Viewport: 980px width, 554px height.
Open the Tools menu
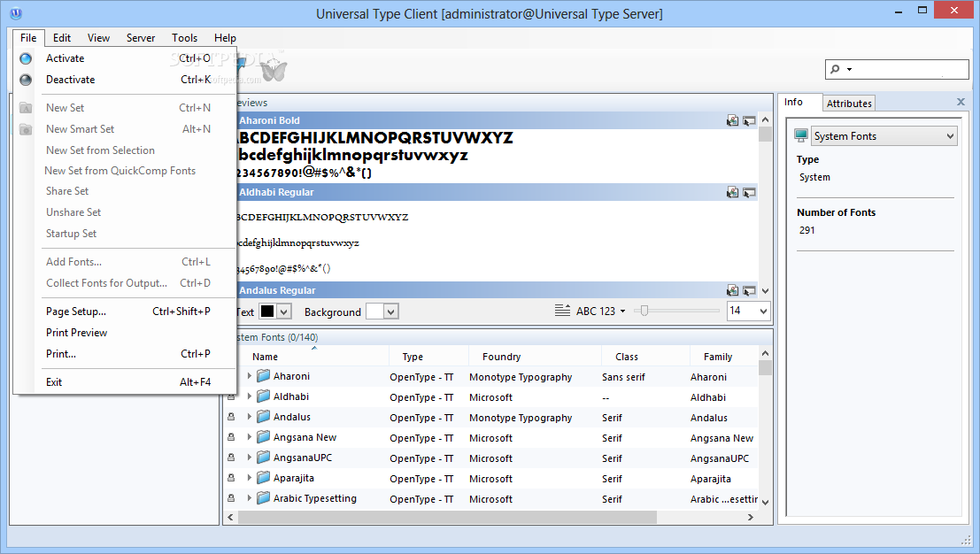point(184,37)
